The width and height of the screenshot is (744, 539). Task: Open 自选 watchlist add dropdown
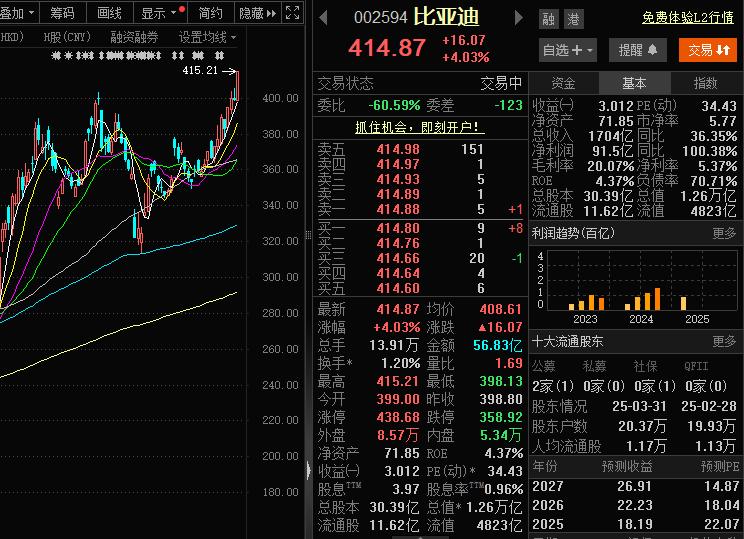tap(568, 50)
